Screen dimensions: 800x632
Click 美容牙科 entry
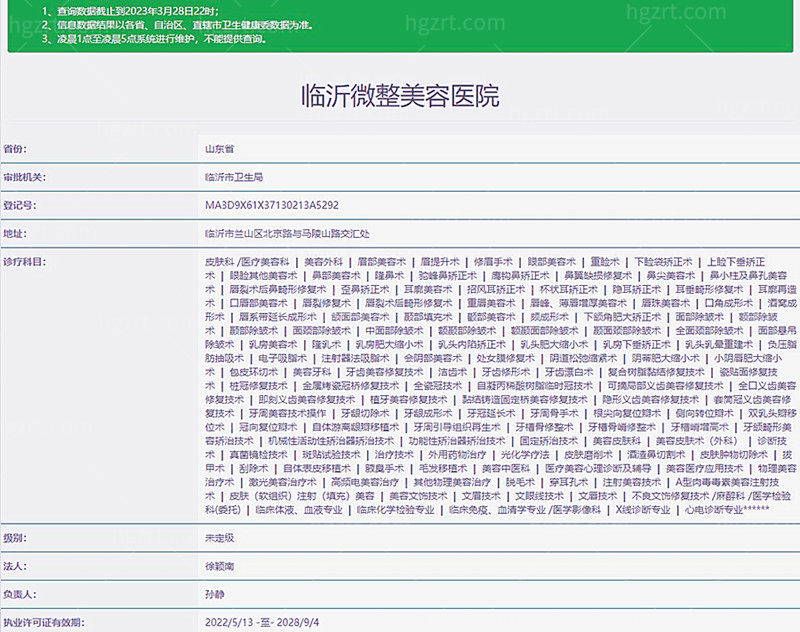click(x=312, y=372)
